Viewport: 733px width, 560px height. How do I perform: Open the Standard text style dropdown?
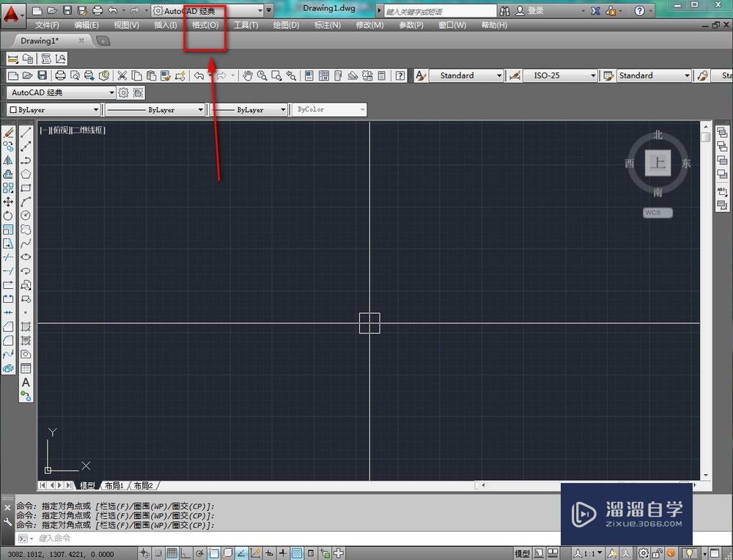coord(465,75)
